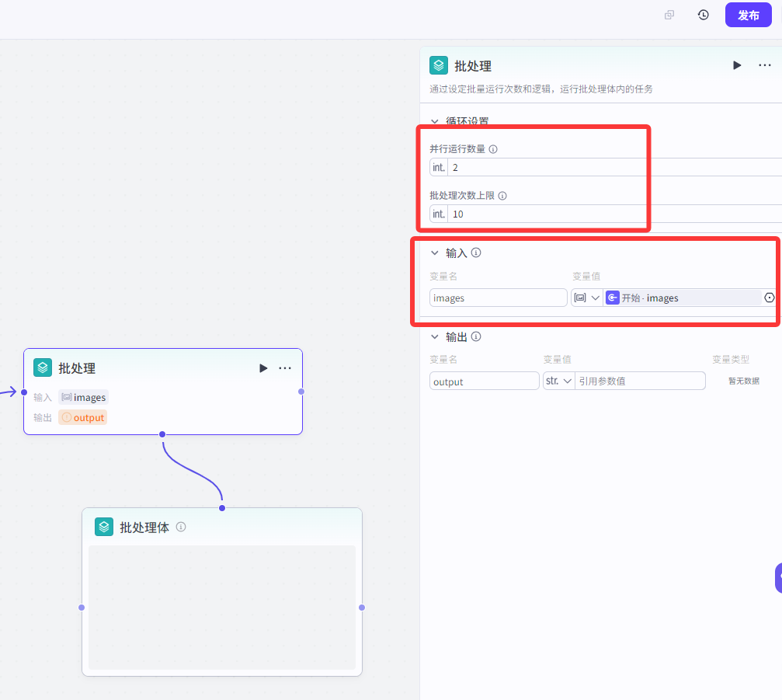Run batch node from side panel play icon

737,66
